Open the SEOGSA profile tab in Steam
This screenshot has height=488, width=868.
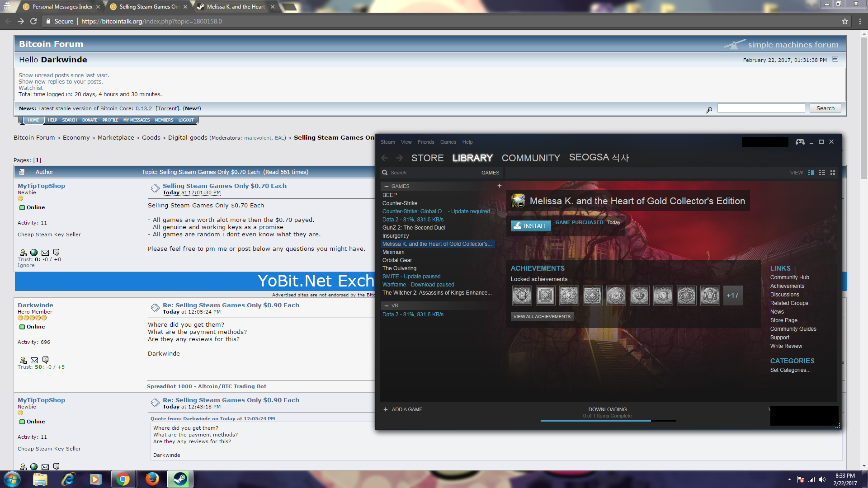(x=599, y=157)
